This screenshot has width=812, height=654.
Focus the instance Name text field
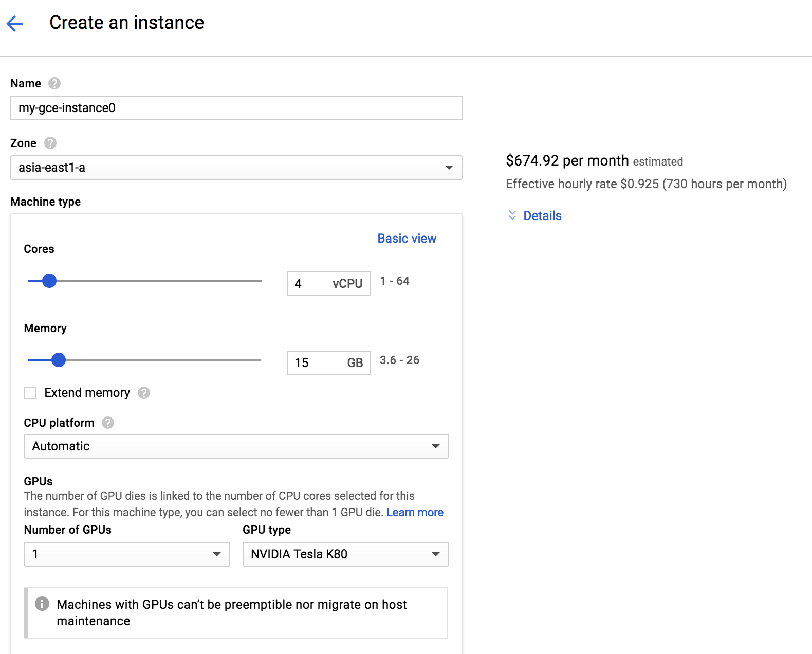coord(236,108)
